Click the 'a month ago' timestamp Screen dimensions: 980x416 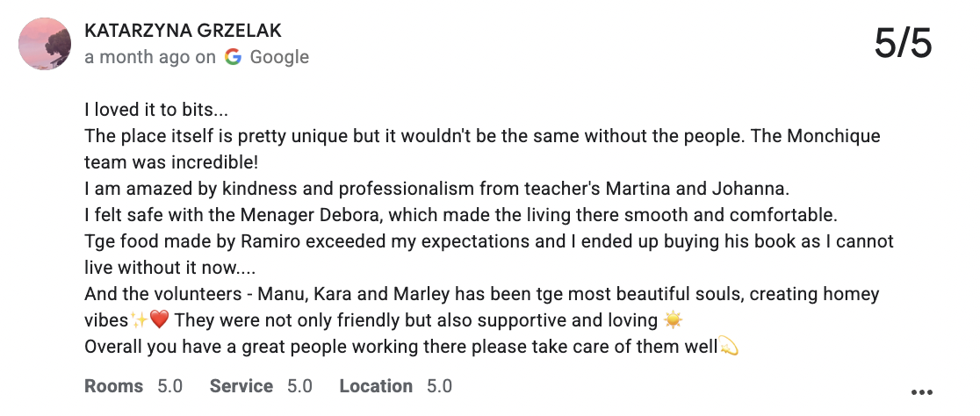point(137,57)
